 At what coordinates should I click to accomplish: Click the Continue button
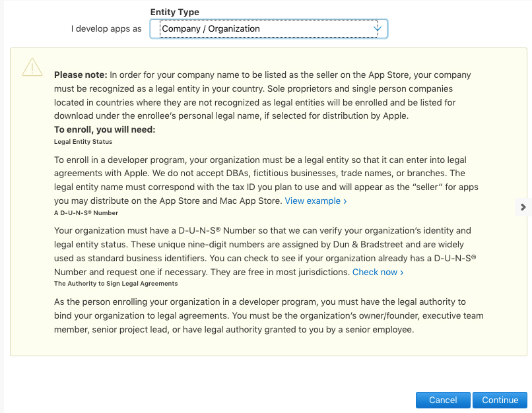coord(500,400)
